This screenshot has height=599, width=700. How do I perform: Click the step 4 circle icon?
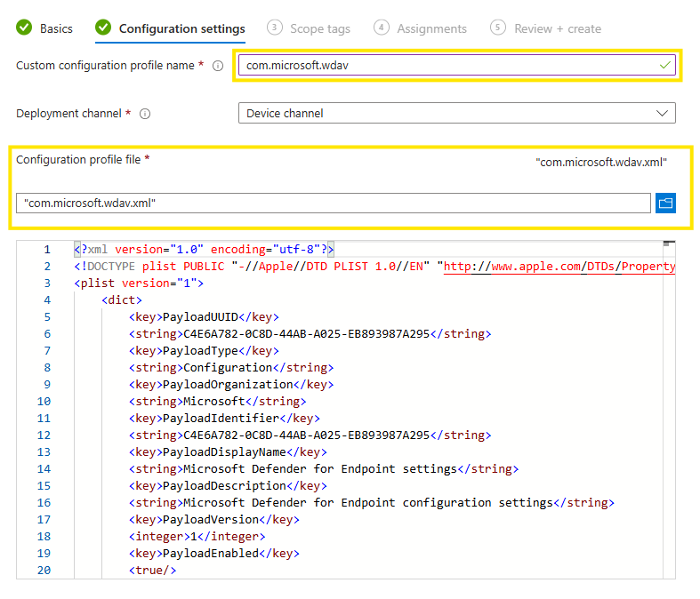click(382, 28)
